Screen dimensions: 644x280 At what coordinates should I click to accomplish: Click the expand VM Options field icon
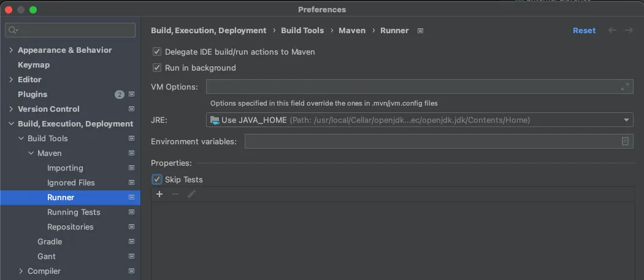pos(625,87)
